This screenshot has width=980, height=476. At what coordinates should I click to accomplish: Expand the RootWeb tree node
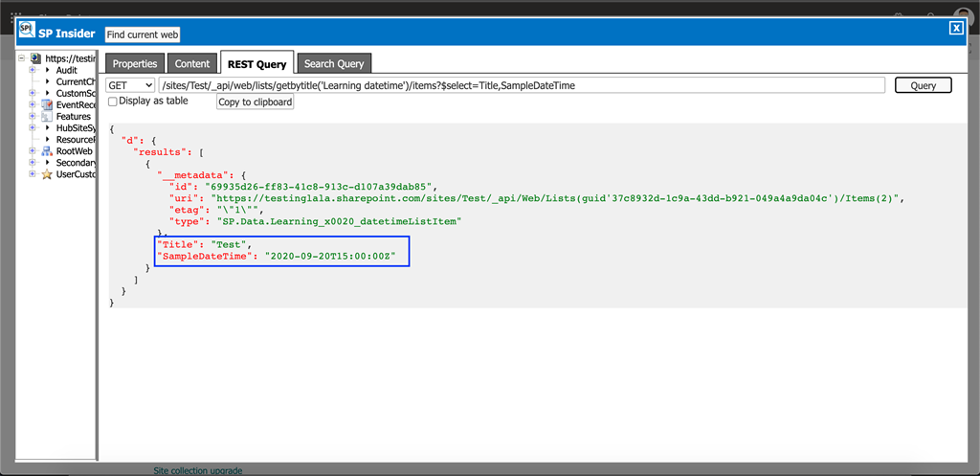(32, 150)
